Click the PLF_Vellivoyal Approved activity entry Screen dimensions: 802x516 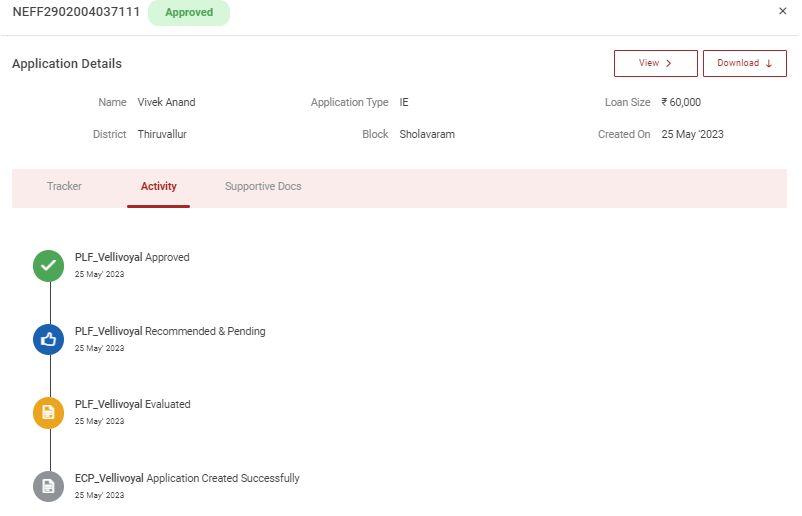[x=132, y=257]
